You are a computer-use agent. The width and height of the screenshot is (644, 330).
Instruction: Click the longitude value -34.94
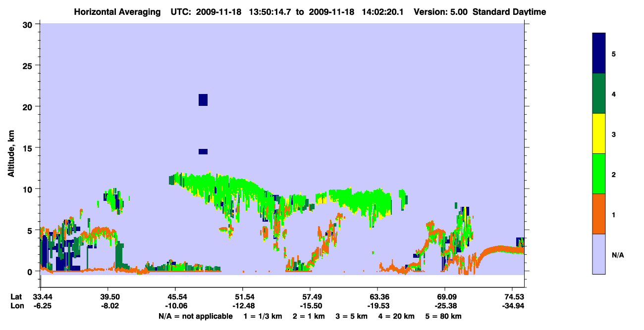click(x=512, y=306)
